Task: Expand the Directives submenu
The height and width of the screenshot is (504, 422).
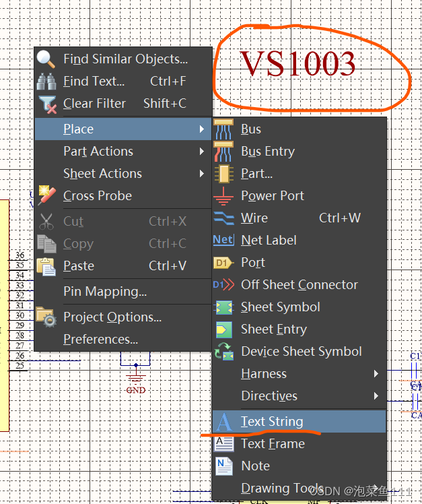Action: pyautogui.click(x=299, y=396)
